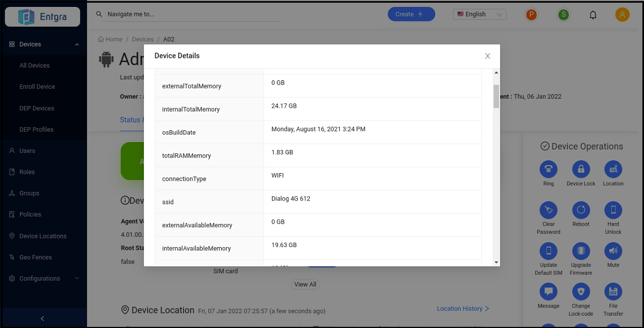Screen dimensions: 644x328
Task: Click the Device Details dialog scrollbar
Action: [x=496, y=96]
